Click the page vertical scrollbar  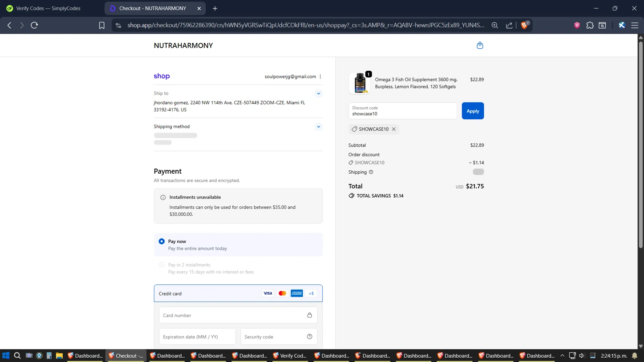tap(641, 145)
